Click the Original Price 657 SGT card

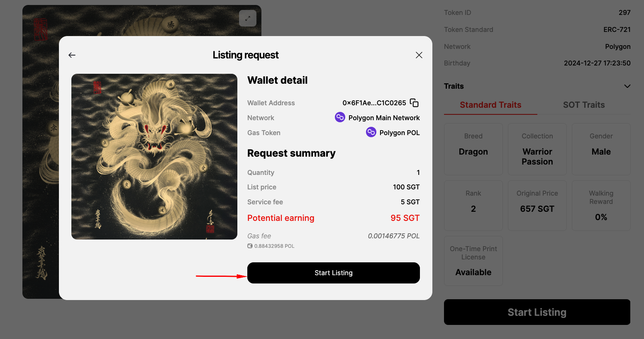coord(537,206)
